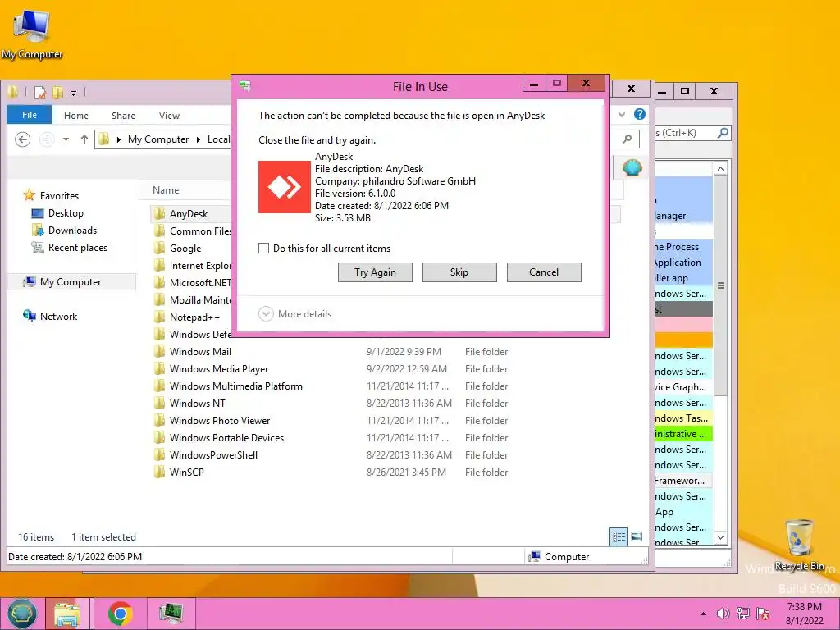This screenshot has width=840, height=630.
Task: Switch to the View ribbon tab
Action: point(169,115)
